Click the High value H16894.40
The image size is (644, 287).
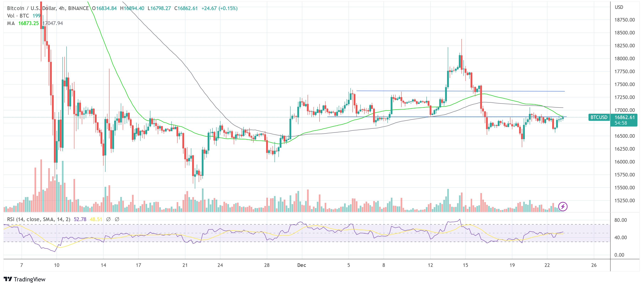tap(132, 8)
